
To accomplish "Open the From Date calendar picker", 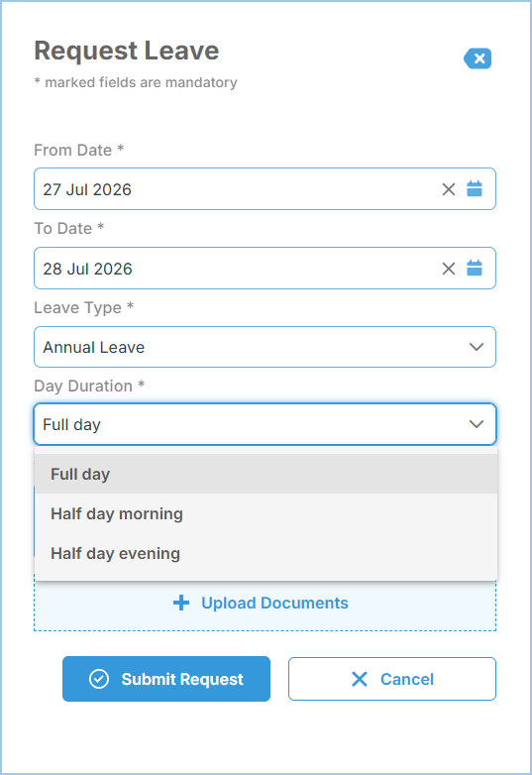I will [x=475, y=189].
